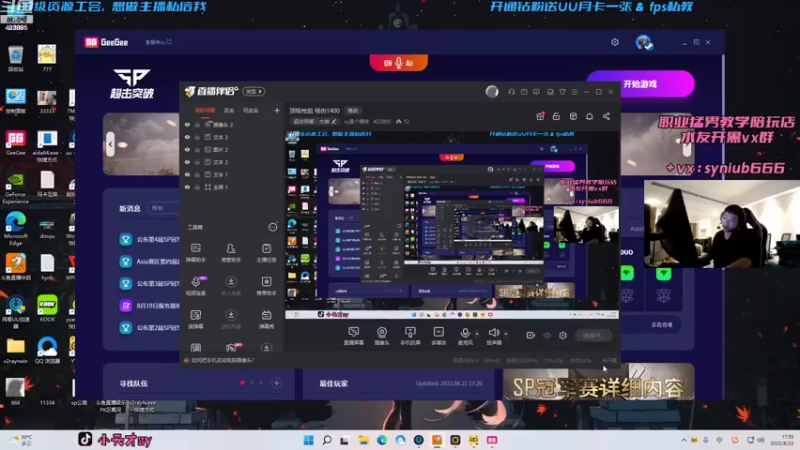Open the 如何把手机变成电脑摄像头 help link
The height and width of the screenshot is (450, 800).
220,360
